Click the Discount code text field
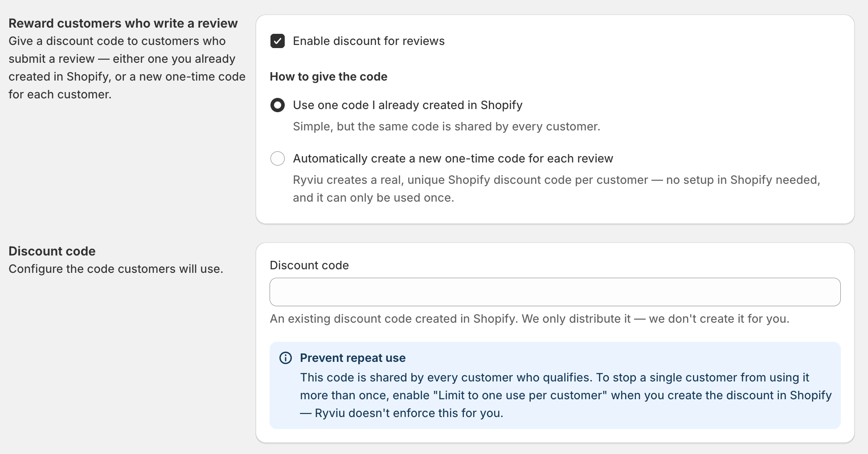868x454 pixels. click(555, 292)
